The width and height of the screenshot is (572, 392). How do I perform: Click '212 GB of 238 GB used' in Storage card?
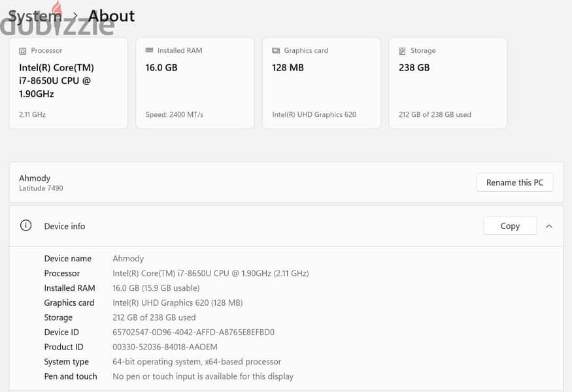point(435,114)
